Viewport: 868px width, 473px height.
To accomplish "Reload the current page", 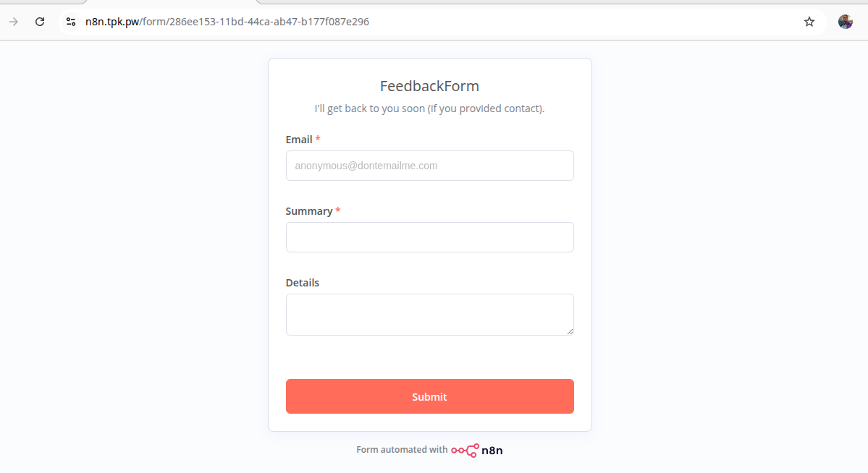I will pos(40,22).
